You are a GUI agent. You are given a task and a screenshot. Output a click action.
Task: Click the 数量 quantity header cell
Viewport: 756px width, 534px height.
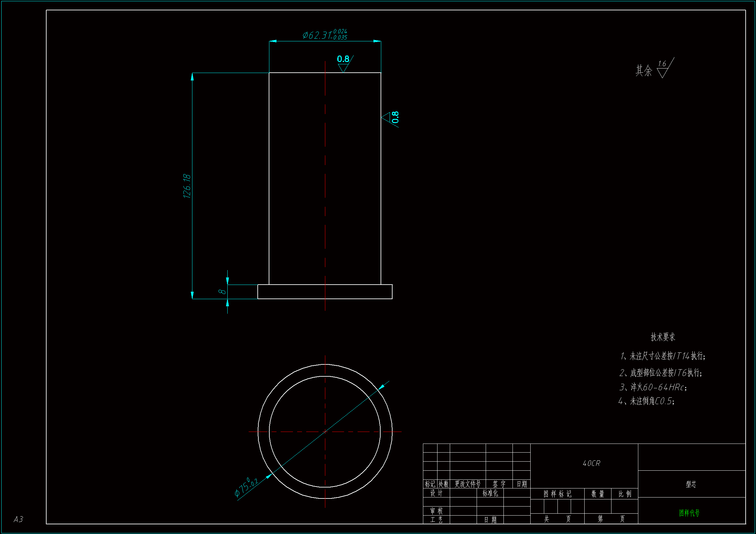click(x=598, y=494)
